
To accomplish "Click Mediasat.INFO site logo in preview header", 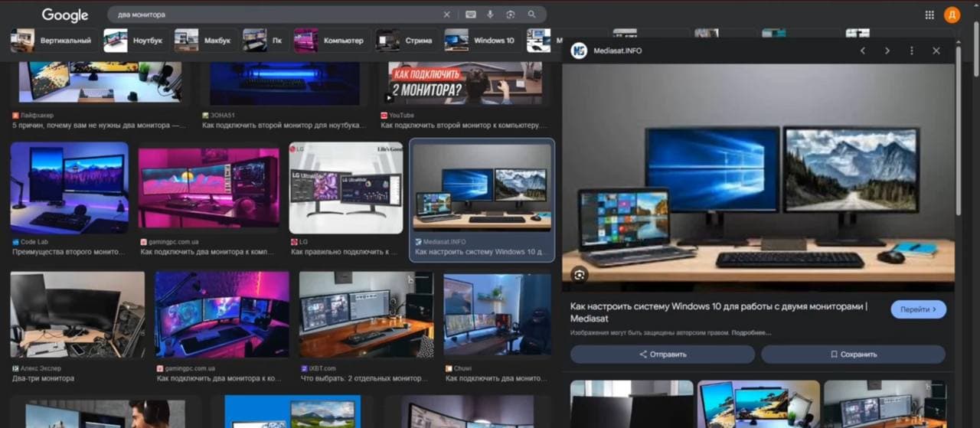I will (580, 51).
